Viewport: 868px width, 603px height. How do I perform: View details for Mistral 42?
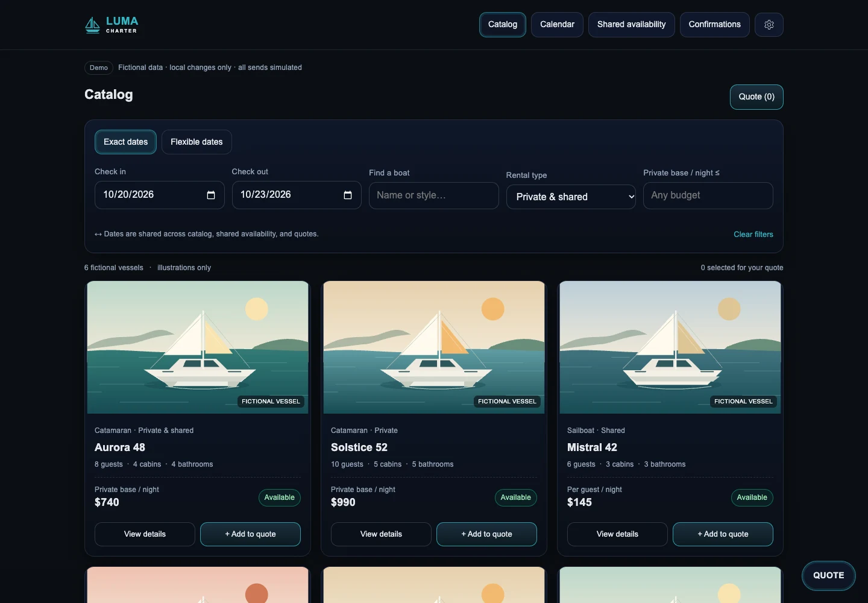617,534
